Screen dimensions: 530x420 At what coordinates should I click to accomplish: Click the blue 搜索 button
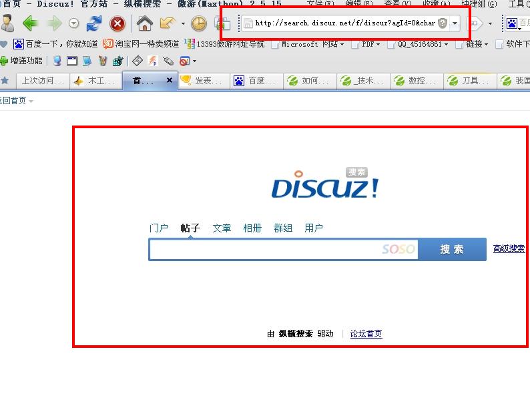[x=453, y=249]
